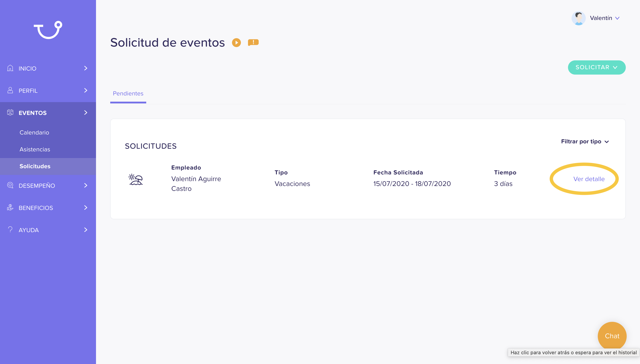Click the EVENTOS menu label
640x364 pixels.
[x=32, y=113]
